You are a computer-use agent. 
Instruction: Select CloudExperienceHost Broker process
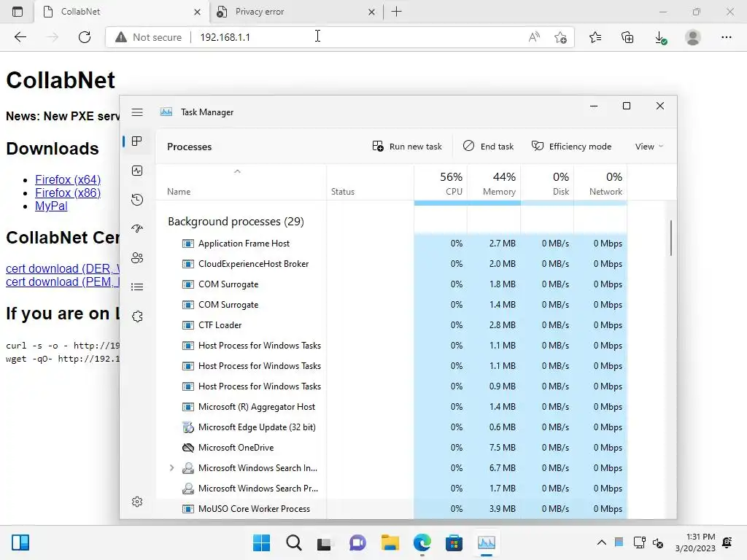click(391, 264)
